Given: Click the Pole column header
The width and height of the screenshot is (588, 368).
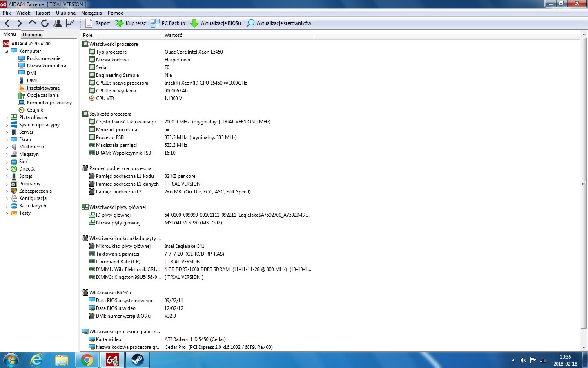Looking at the screenshot, I should click(121, 35).
